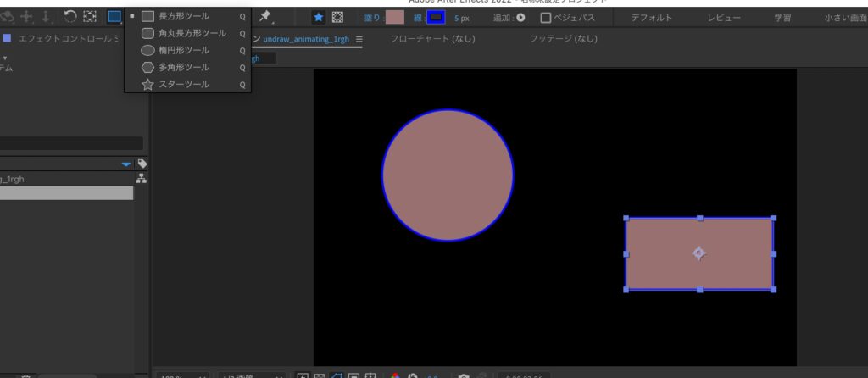868x378 pixels.
Task: Toggle the blue star bezier tool option
Action: [319, 17]
